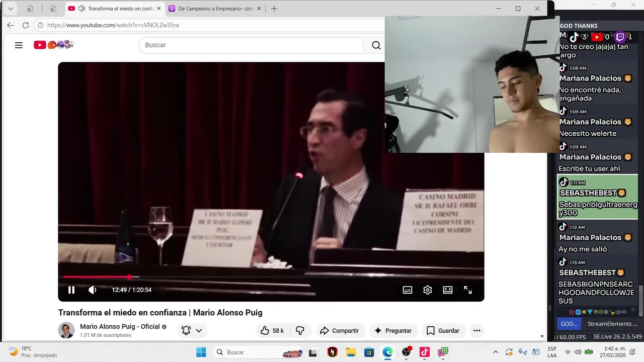Open OBS Studio from taskbar

pos(406,352)
